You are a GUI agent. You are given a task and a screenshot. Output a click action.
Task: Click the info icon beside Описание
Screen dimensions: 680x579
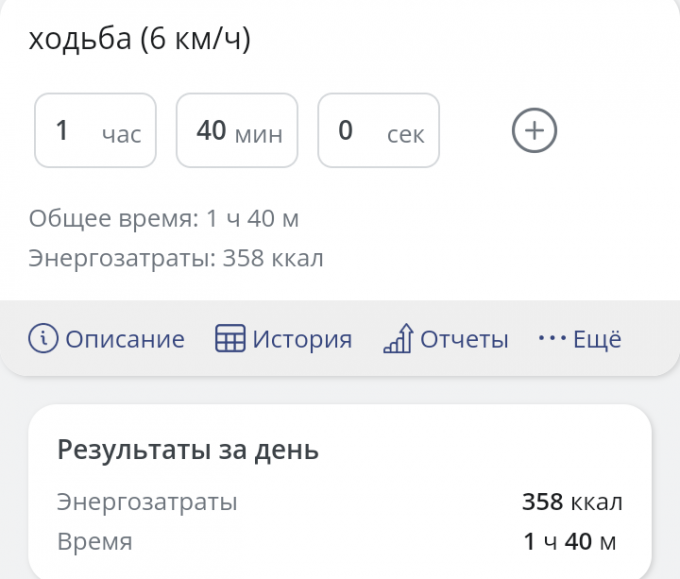point(43,339)
